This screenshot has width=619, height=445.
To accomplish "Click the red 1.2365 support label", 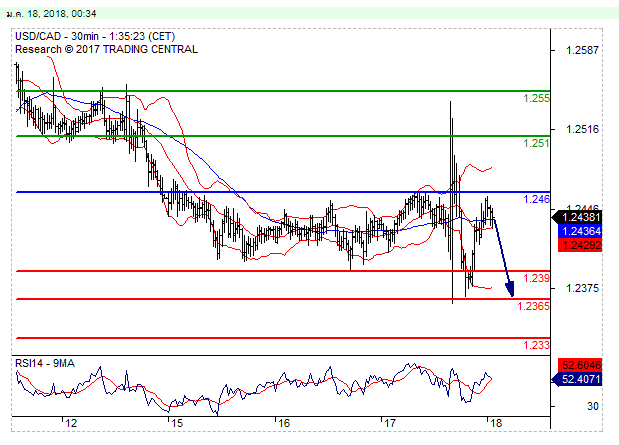I will point(533,306).
